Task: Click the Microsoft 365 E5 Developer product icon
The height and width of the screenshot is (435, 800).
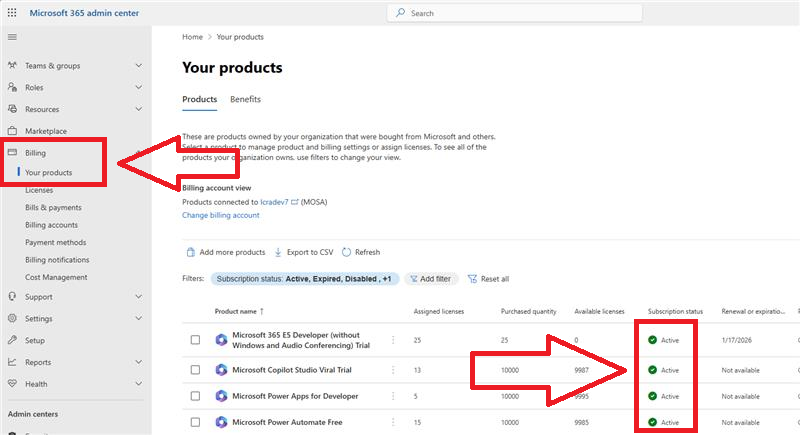Action: 221,340
